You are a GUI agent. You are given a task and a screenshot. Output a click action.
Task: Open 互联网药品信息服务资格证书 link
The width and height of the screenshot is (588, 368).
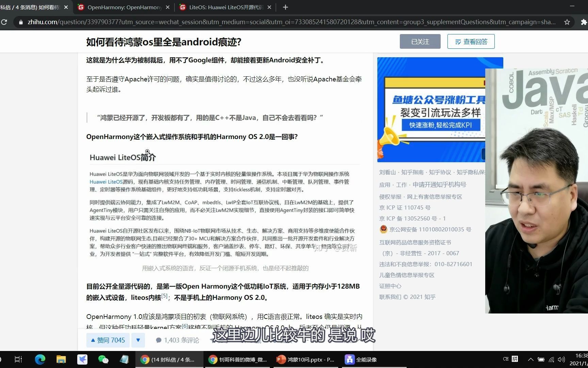tap(415, 242)
